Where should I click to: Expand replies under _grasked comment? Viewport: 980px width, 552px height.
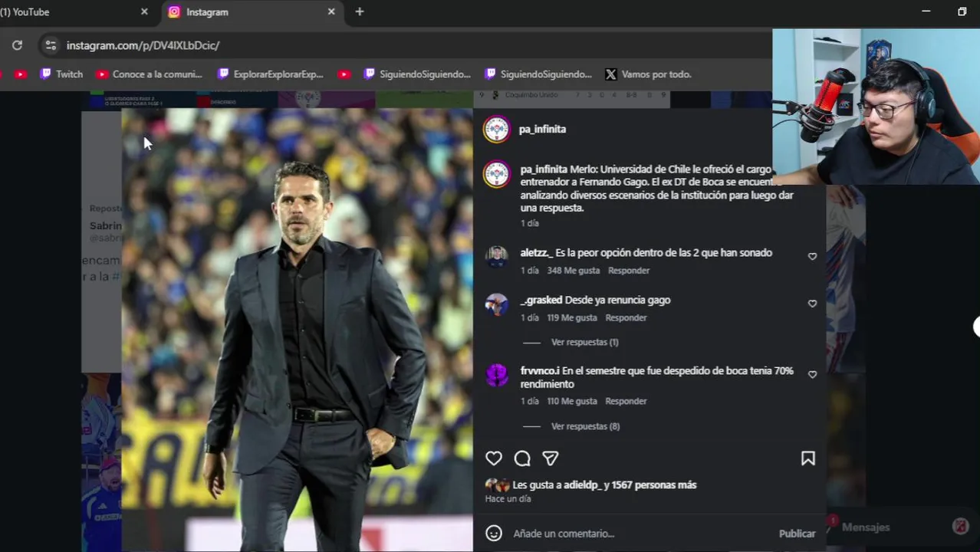(584, 342)
